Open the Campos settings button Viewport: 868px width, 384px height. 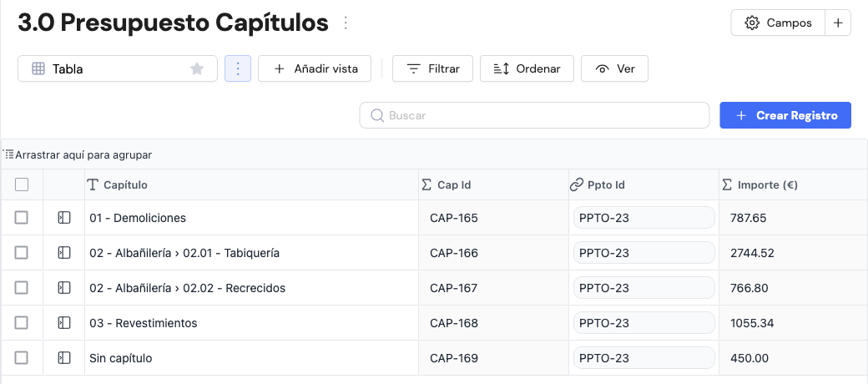click(778, 23)
